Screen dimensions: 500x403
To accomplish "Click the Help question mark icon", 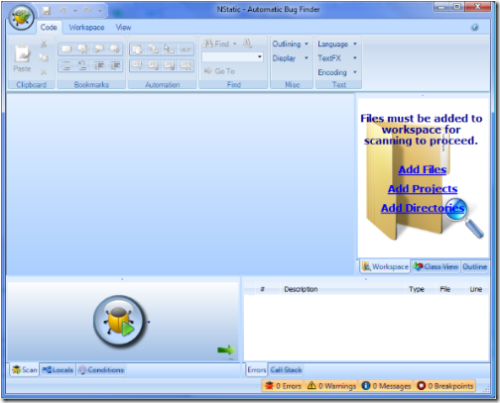I will pos(475,27).
